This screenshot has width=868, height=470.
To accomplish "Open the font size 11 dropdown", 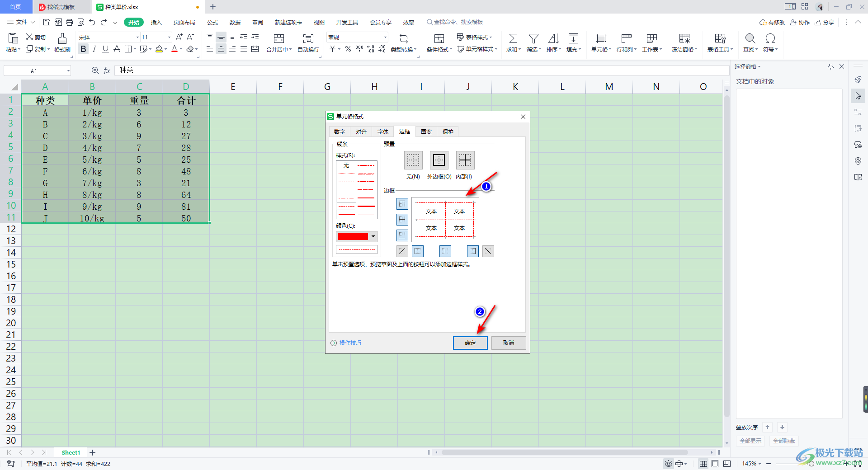I will click(x=169, y=37).
